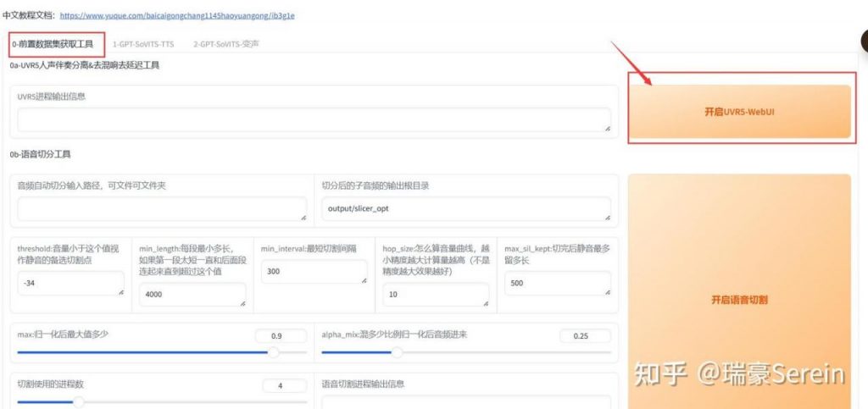
Task: Click the output/slicer_opt directory field
Action: pyautogui.click(x=465, y=208)
